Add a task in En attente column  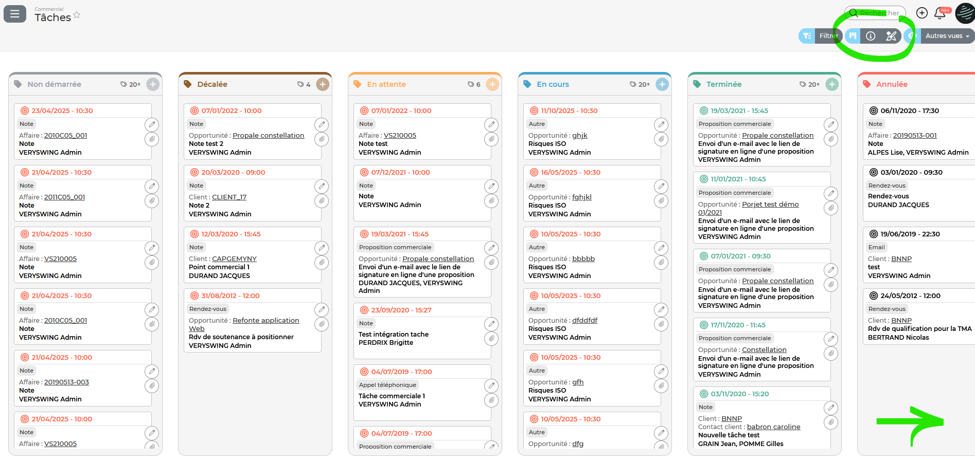pyautogui.click(x=492, y=85)
